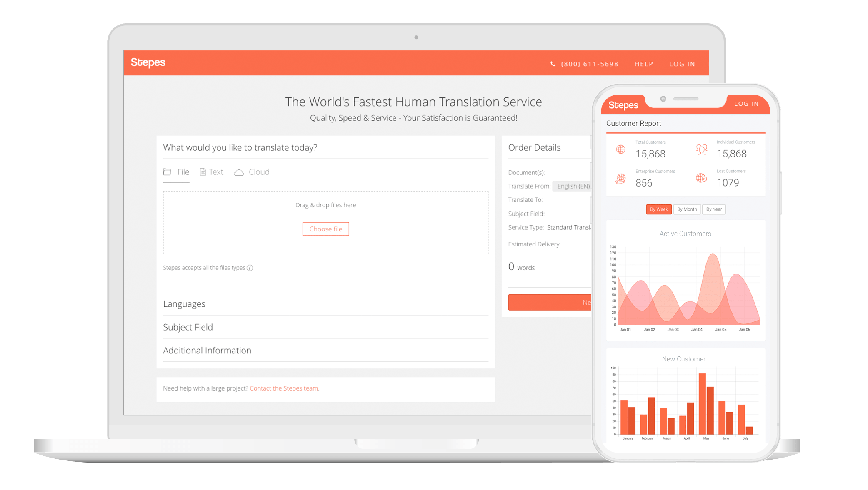Click the Total Customers value 15,868

click(x=650, y=154)
